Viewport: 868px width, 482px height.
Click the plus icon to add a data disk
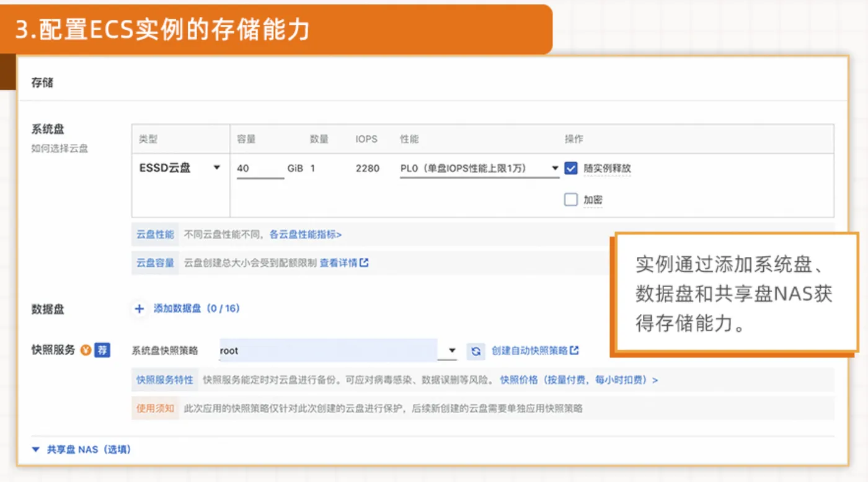tap(139, 308)
